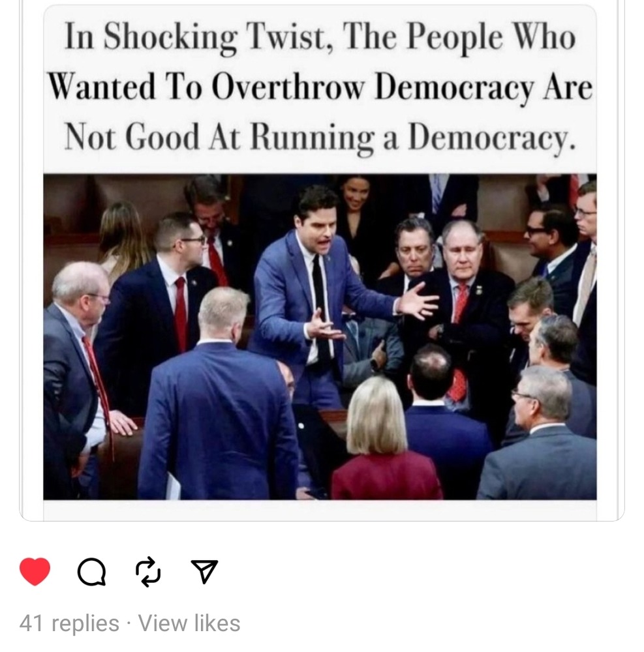Tap the word 'Democracy' ending the headline

[x=492, y=137]
